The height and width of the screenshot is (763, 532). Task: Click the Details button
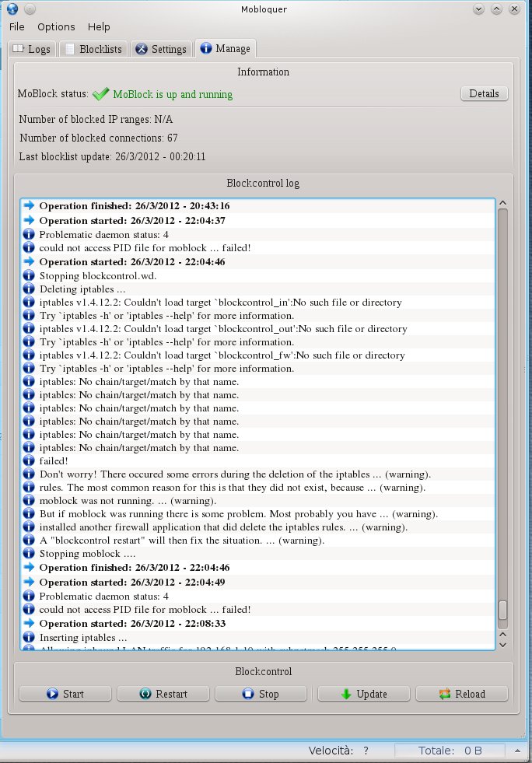(x=484, y=93)
